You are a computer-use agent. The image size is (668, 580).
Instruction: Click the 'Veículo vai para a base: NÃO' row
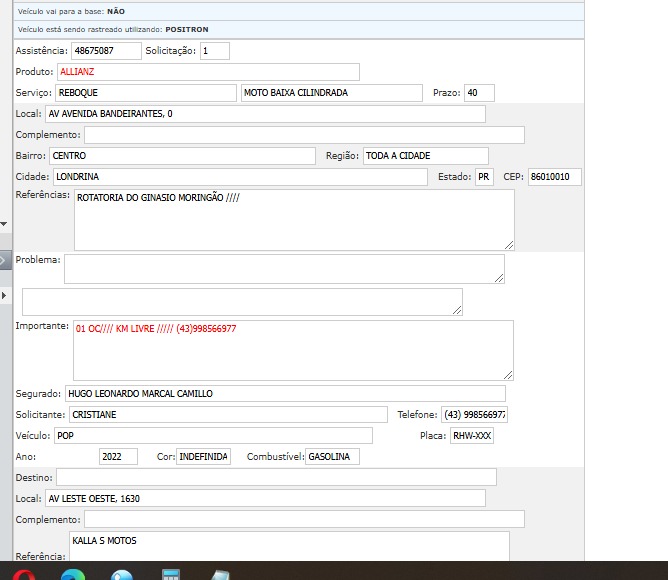[x=299, y=12]
